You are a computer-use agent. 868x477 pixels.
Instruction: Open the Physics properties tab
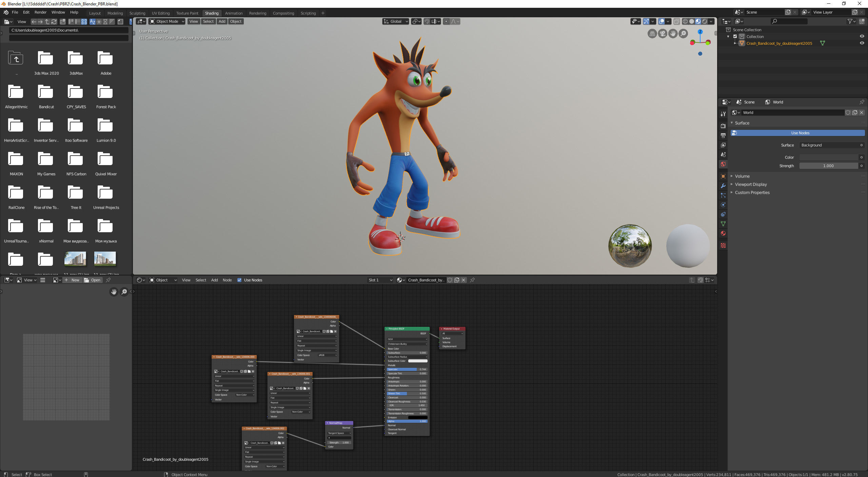click(x=723, y=205)
